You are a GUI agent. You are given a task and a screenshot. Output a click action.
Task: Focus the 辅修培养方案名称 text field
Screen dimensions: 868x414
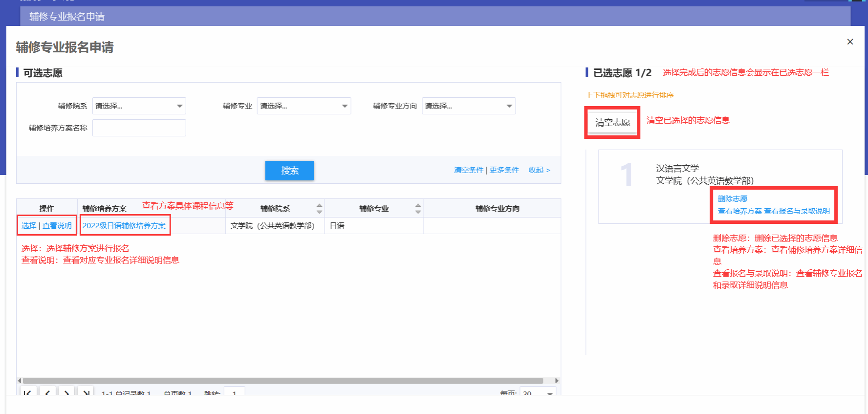coord(139,128)
